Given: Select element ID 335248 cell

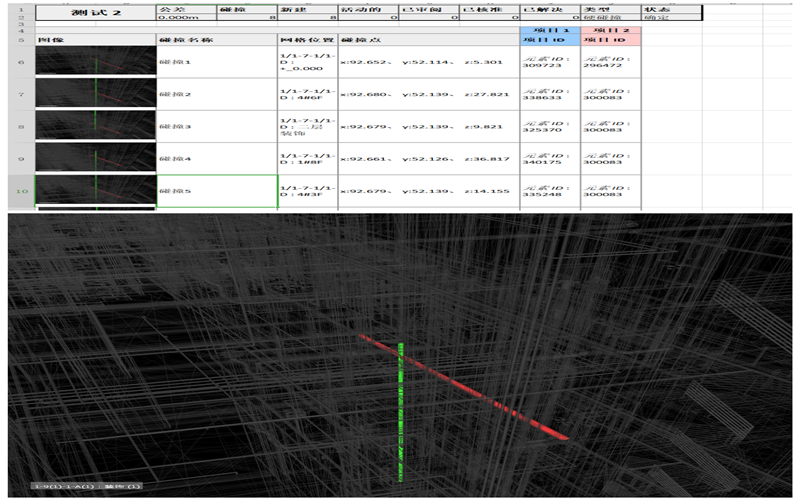Looking at the screenshot, I should click(x=551, y=191).
